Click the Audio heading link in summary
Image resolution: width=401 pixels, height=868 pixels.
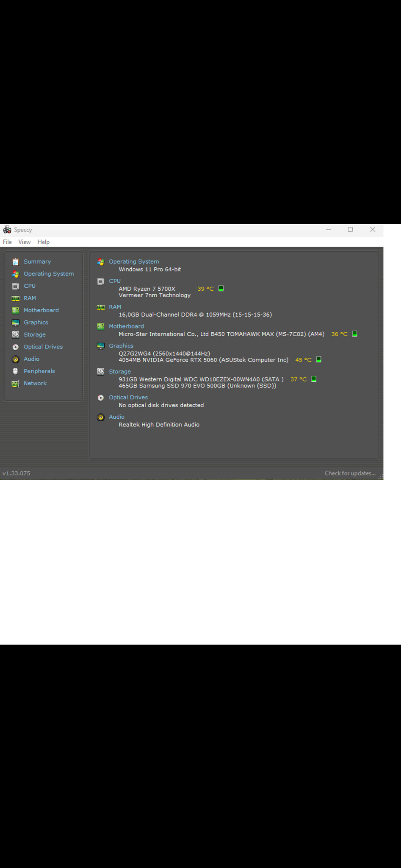coord(116,417)
